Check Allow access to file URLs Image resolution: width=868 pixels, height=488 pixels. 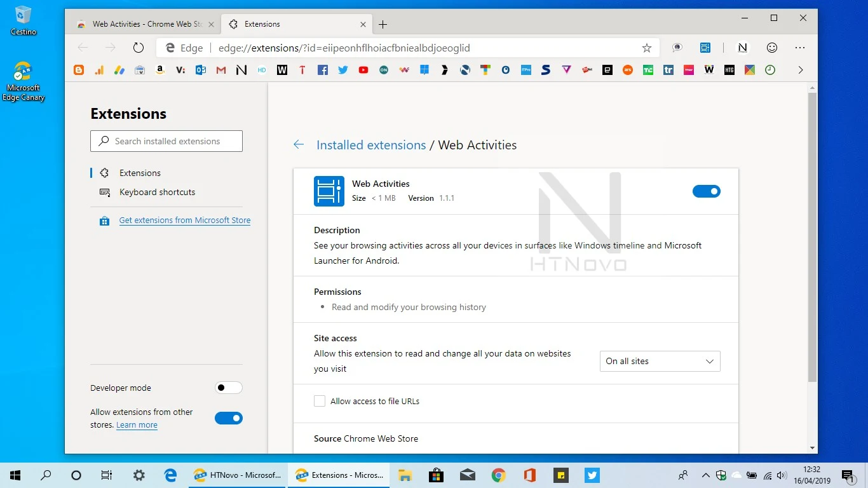[320, 401]
